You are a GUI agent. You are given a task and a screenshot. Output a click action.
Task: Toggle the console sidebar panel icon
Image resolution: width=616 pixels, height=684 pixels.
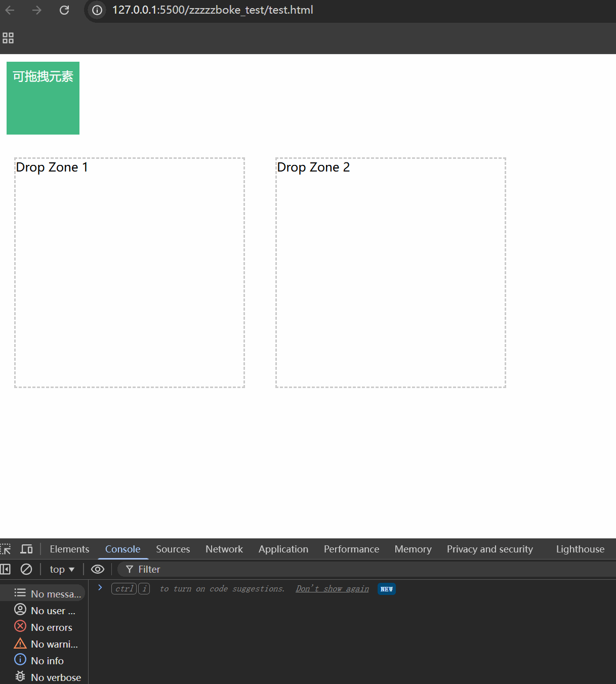(x=6, y=569)
